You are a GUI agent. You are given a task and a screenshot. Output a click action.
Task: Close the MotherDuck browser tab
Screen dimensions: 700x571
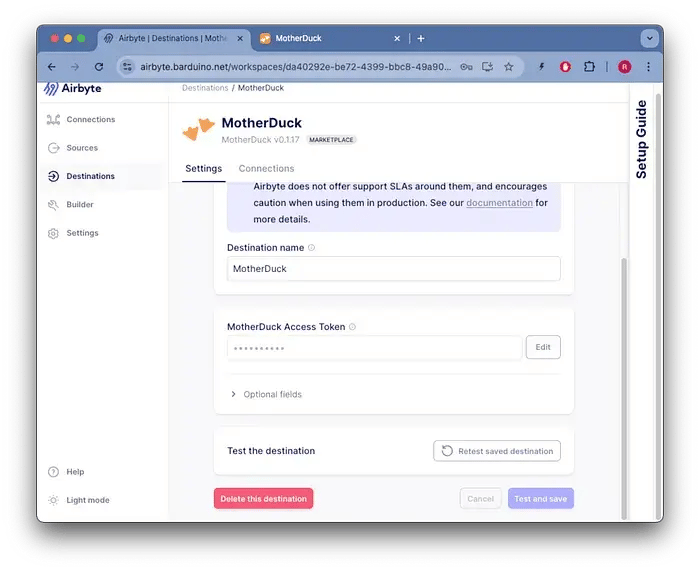tap(397, 38)
